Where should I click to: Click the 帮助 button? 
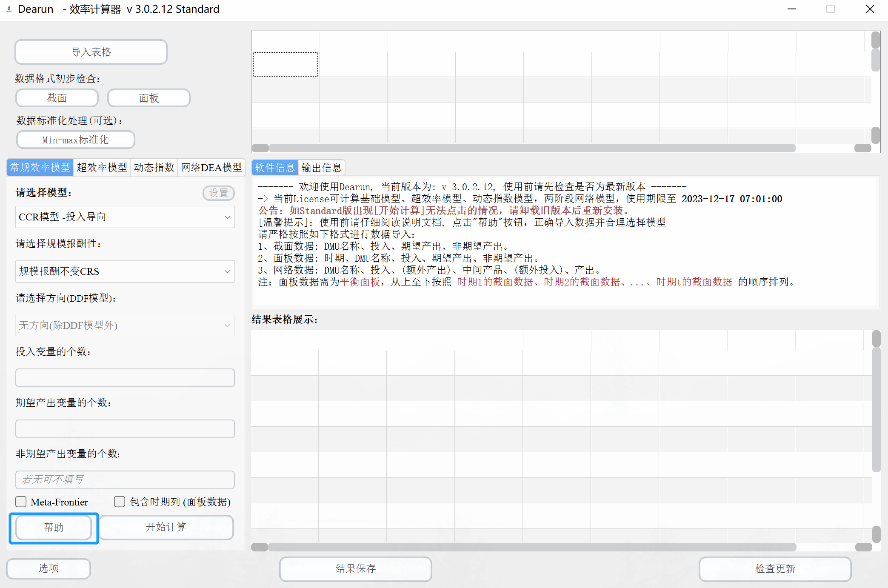54,528
